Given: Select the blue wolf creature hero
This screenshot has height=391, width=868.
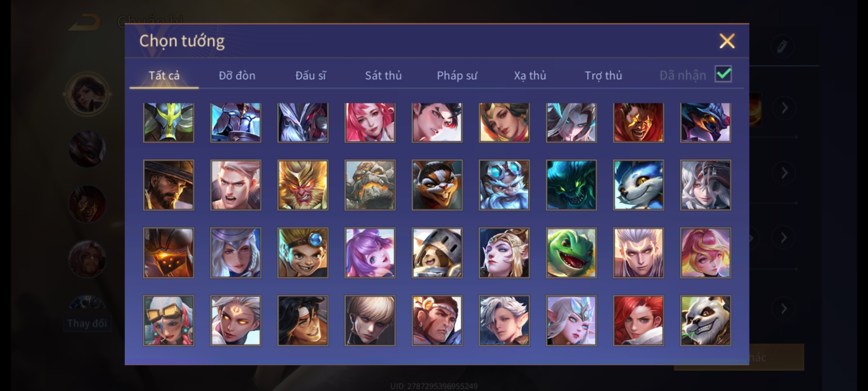Looking at the screenshot, I should [638, 185].
